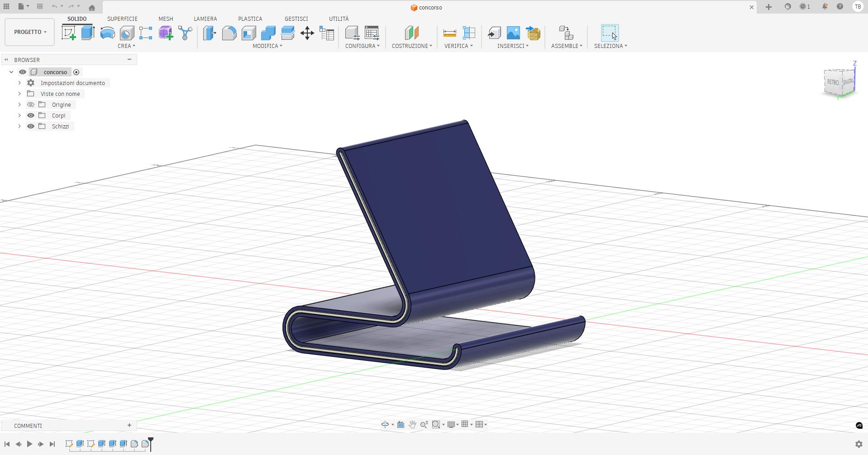Click the ViewCube RETRO face
The height and width of the screenshot is (455, 868).
pos(833,82)
